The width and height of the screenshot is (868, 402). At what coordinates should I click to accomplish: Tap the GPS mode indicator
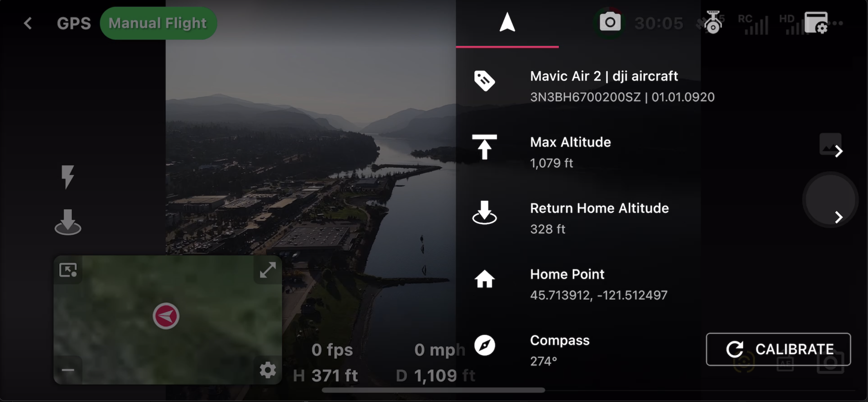(73, 22)
